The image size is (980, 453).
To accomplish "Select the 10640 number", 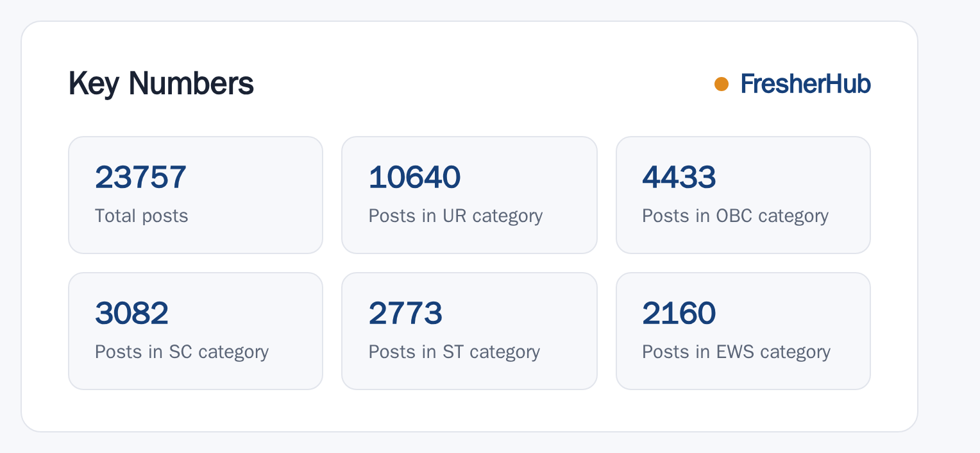I will [x=414, y=177].
